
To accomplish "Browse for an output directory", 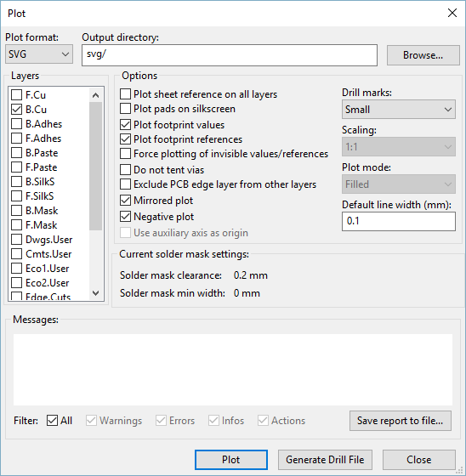I will click(x=423, y=55).
